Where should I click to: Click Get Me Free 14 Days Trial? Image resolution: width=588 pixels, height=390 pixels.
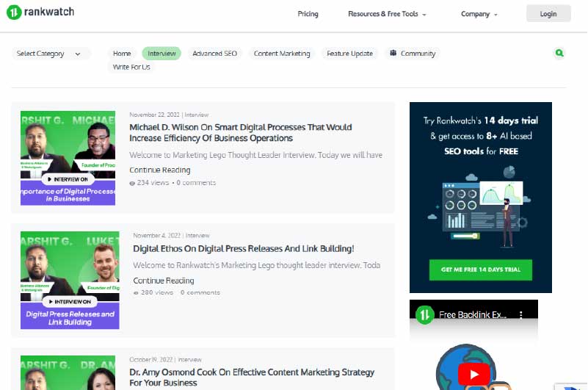(480, 270)
